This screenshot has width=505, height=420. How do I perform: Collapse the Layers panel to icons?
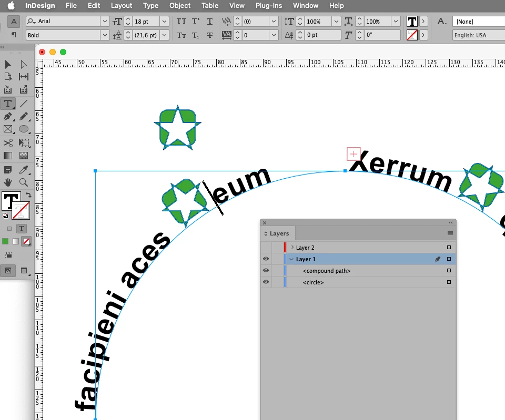[451, 223]
